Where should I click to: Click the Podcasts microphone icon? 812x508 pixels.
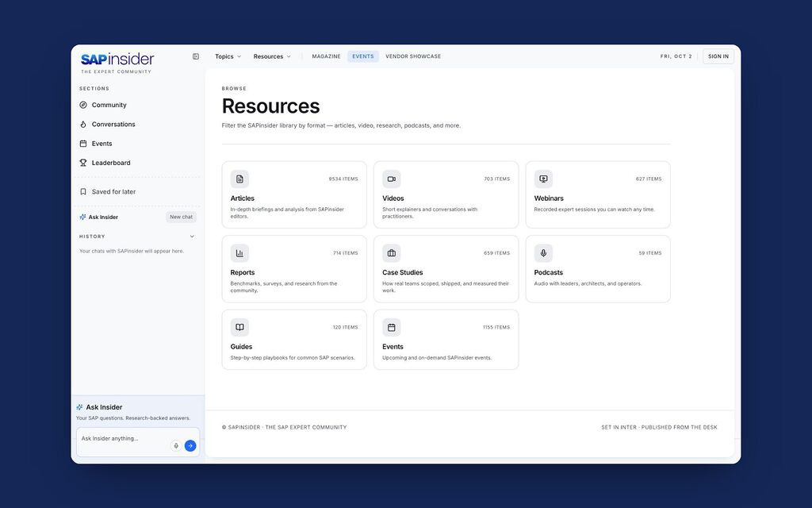tap(543, 253)
